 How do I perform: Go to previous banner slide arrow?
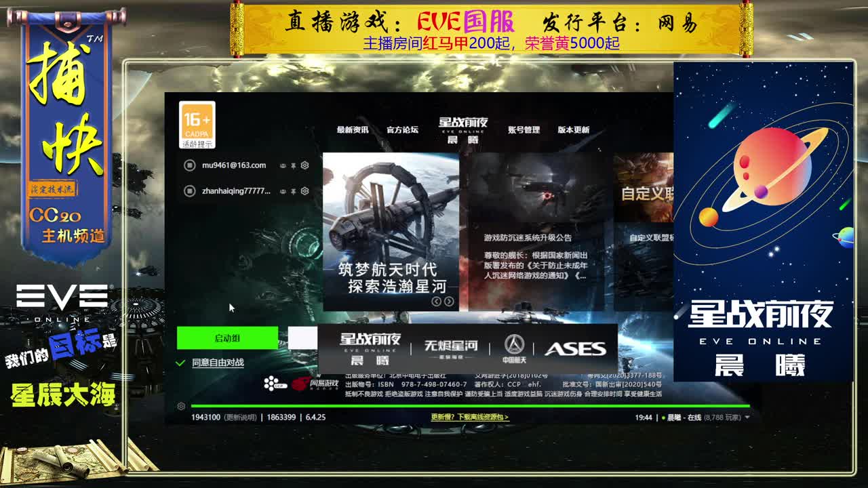click(437, 302)
